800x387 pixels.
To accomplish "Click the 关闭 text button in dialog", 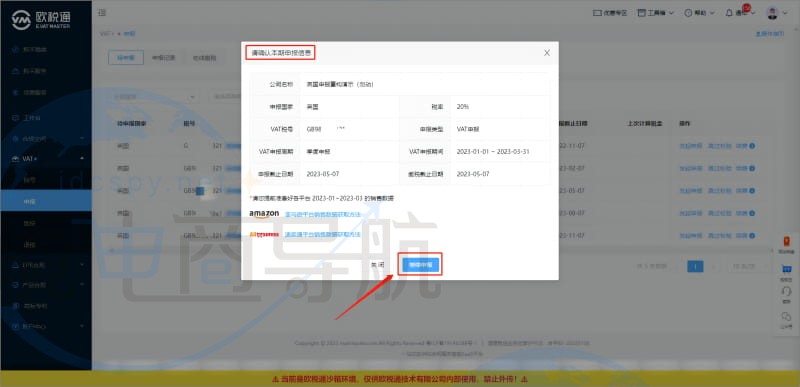I will pos(377,265).
